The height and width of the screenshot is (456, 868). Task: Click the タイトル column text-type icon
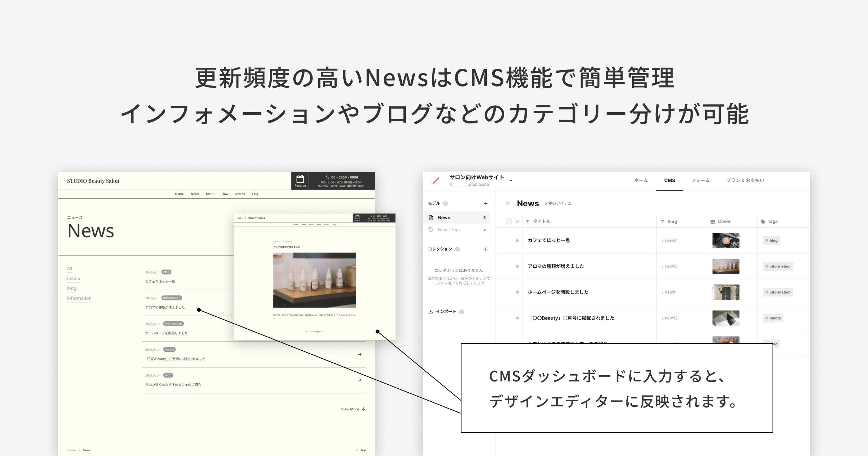pos(528,221)
